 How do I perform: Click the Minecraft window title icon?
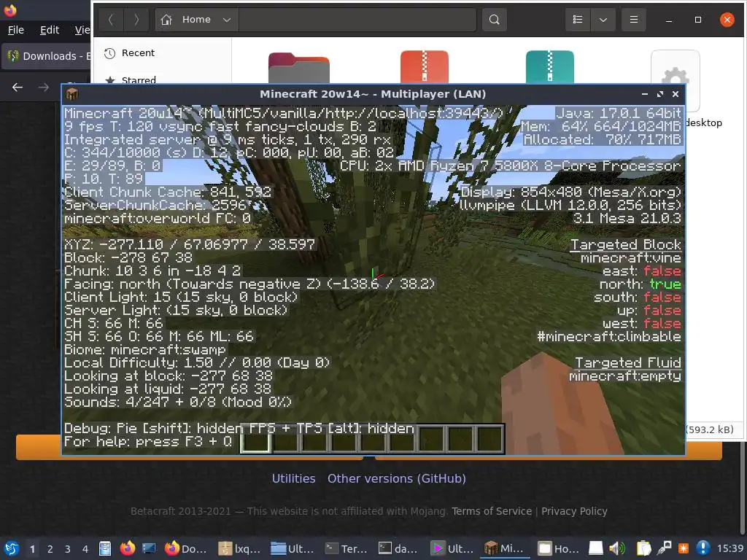coord(72,94)
